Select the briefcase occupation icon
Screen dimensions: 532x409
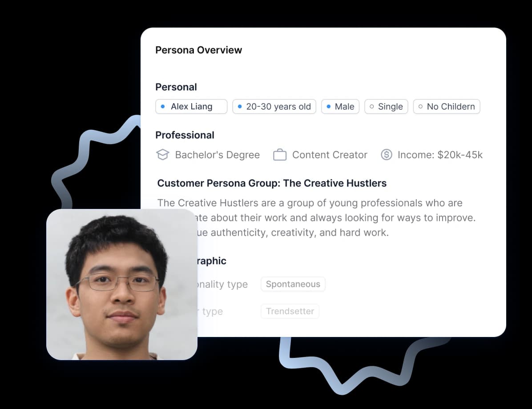[279, 154]
